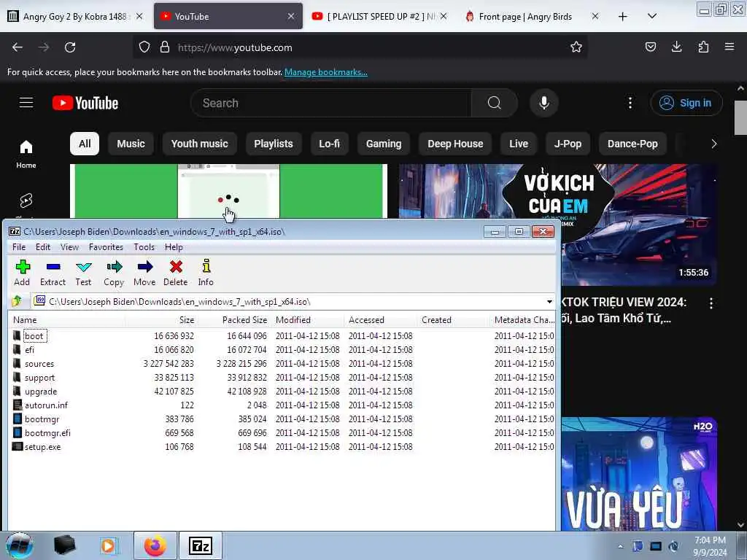Choose the Move toolbar icon in 7-Zip
Screen dimensions: 747x560
[144, 273]
